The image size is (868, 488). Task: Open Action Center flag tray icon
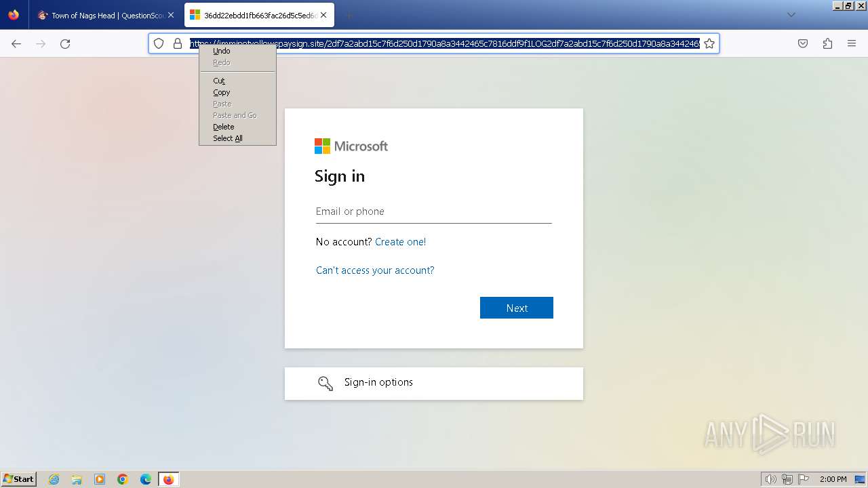[804, 479]
